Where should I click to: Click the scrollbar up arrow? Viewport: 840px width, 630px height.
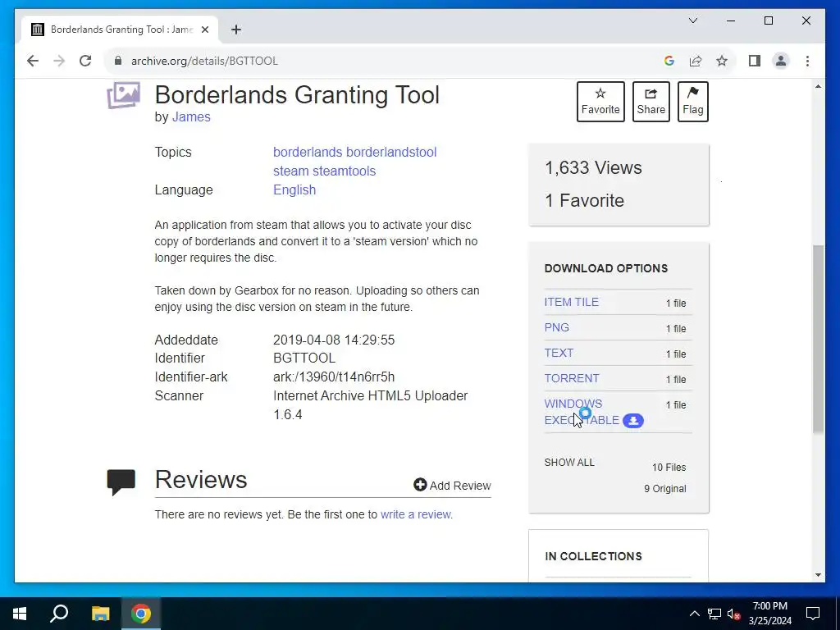[x=818, y=86]
